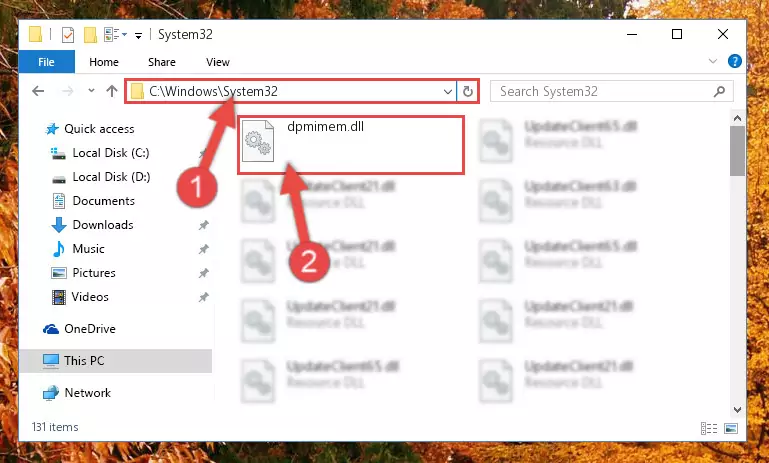The width and height of the screenshot is (769, 463).
Task: Click the New folder icon in title bar
Action: click(x=90, y=35)
